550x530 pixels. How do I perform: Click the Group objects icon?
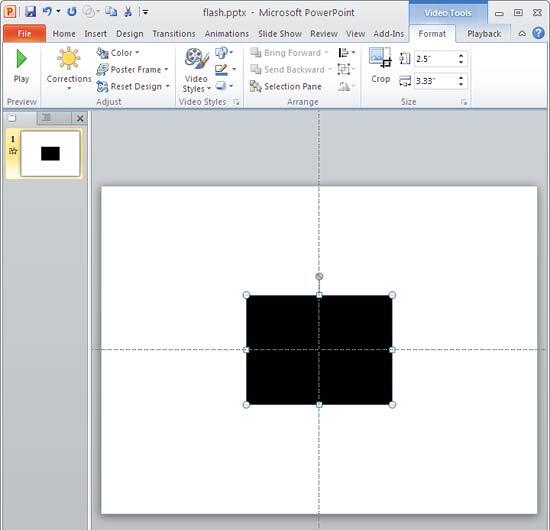[343, 69]
